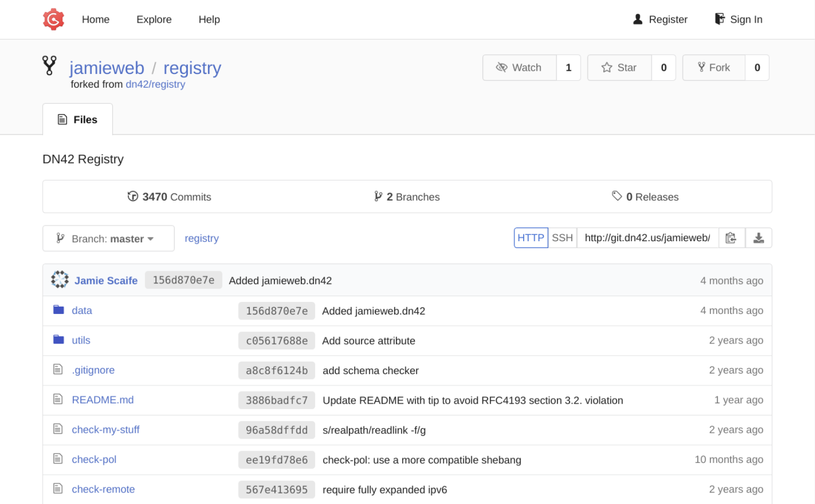The height and width of the screenshot is (504, 815).
Task: Click the clone URL text field
Action: 648,238
